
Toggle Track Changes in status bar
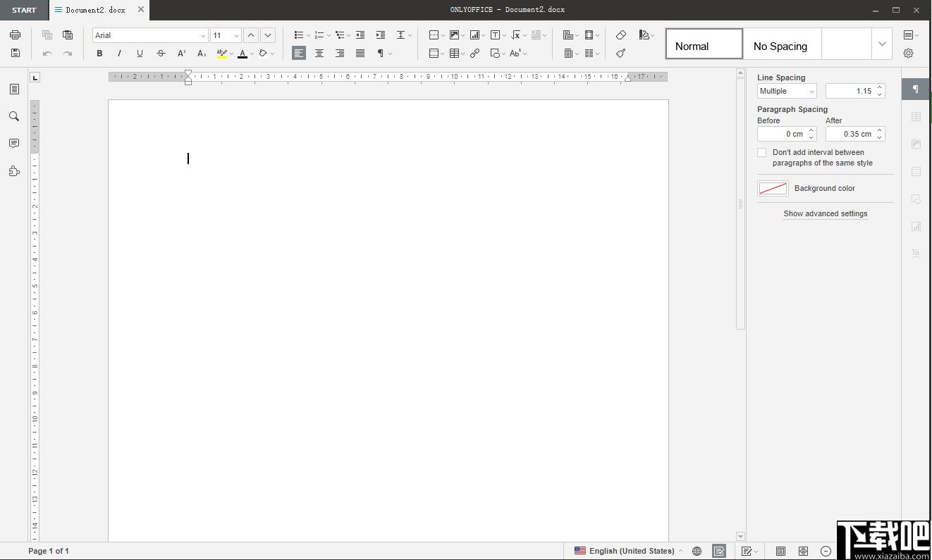tap(747, 551)
